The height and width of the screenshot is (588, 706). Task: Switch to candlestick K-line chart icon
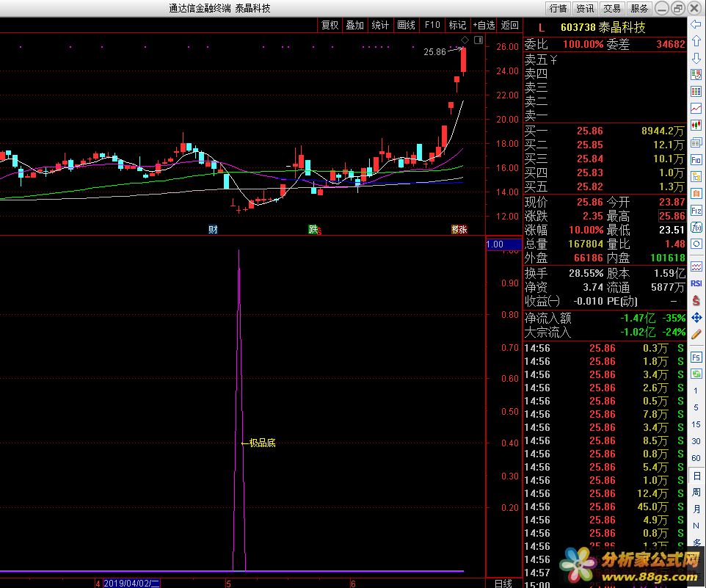pyautogui.click(x=696, y=126)
